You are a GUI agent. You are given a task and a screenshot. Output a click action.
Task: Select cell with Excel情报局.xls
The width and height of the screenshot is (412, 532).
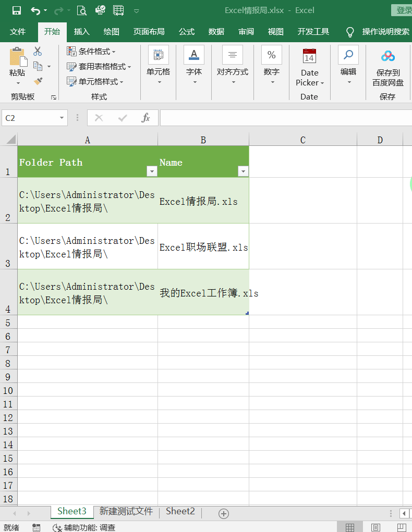203,201
